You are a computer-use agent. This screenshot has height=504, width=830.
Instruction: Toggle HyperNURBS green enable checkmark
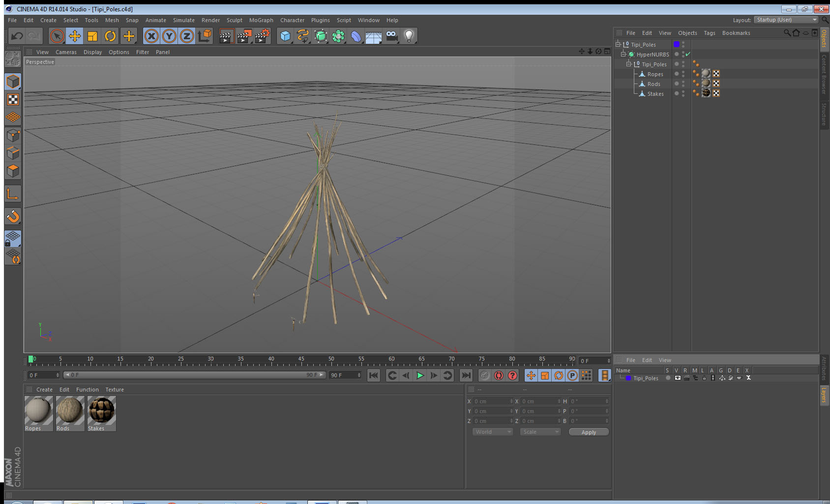[x=688, y=54]
